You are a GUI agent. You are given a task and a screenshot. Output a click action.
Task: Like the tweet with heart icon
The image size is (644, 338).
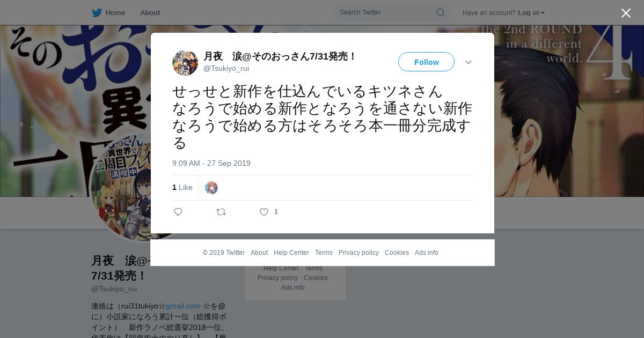(264, 212)
